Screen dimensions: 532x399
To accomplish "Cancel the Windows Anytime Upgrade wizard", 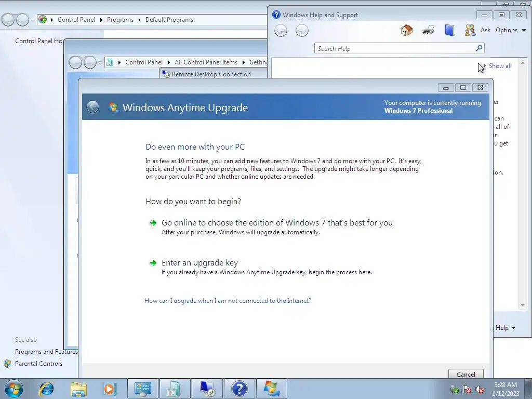I will (465, 374).
